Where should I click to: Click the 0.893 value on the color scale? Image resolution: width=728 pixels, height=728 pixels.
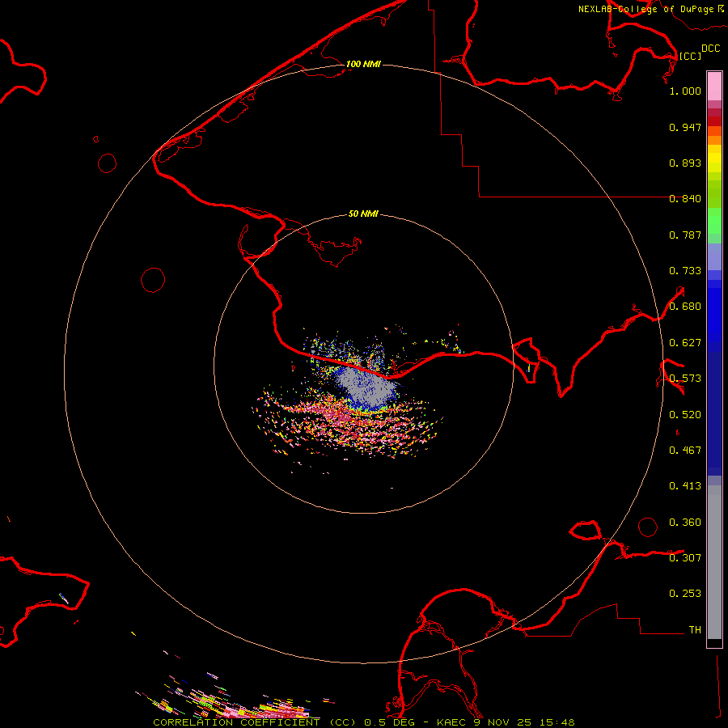tap(685, 163)
